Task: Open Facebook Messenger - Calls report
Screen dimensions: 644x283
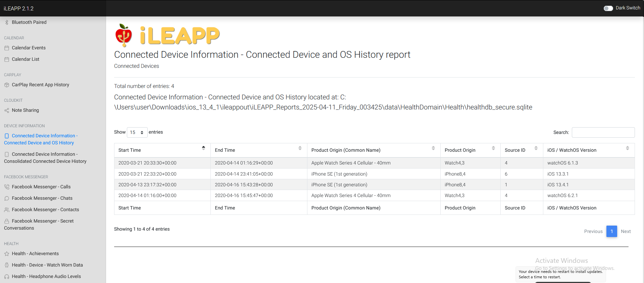Action: 41,187
